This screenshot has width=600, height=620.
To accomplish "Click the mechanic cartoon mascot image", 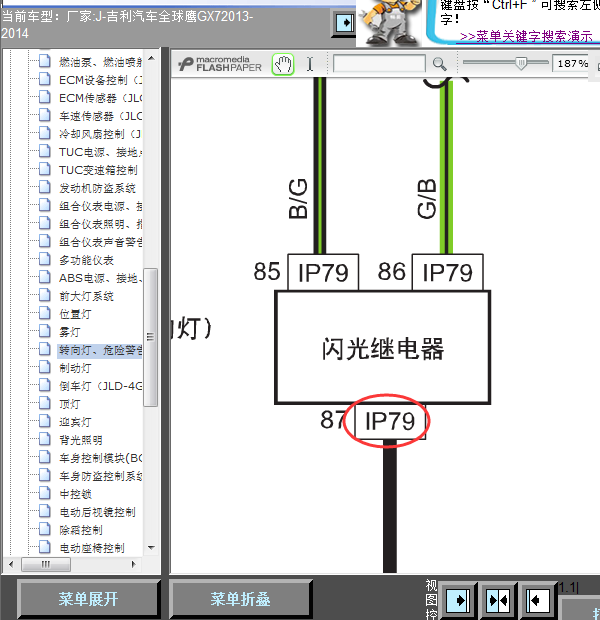I will tap(390, 23).
